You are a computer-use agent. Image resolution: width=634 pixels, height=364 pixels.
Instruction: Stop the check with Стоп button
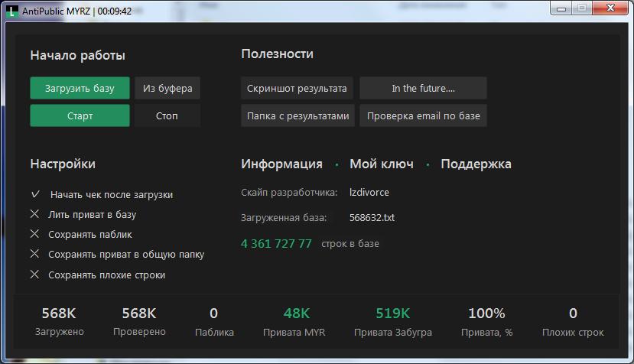167,115
